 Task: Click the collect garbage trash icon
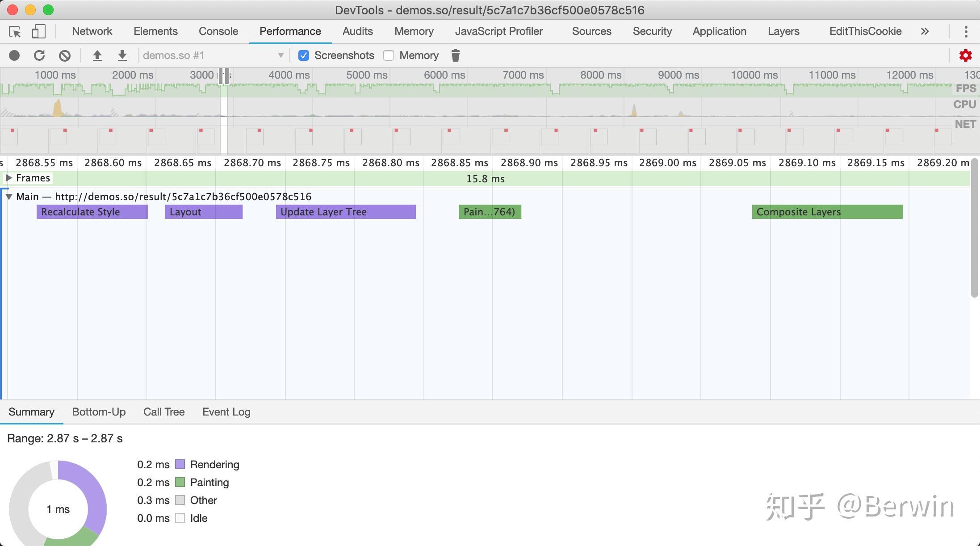click(455, 55)
